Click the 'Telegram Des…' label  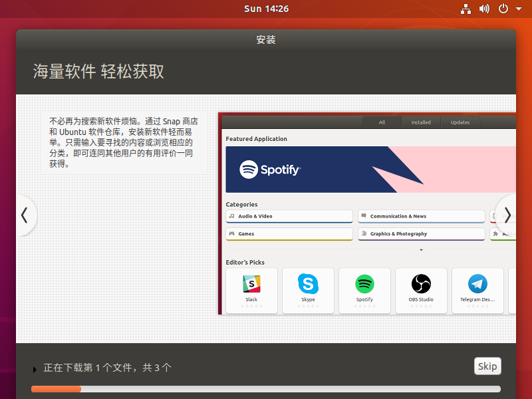tap(477, 300)
